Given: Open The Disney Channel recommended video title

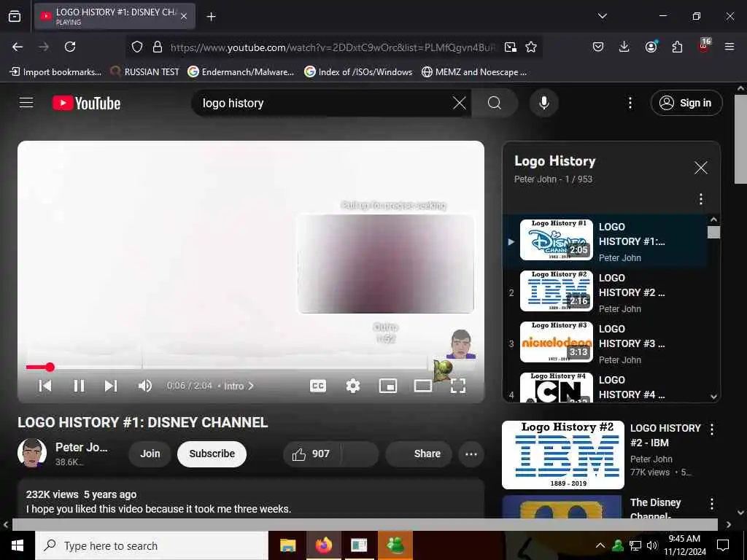Looking at the screenshot, I should (656, 509).
